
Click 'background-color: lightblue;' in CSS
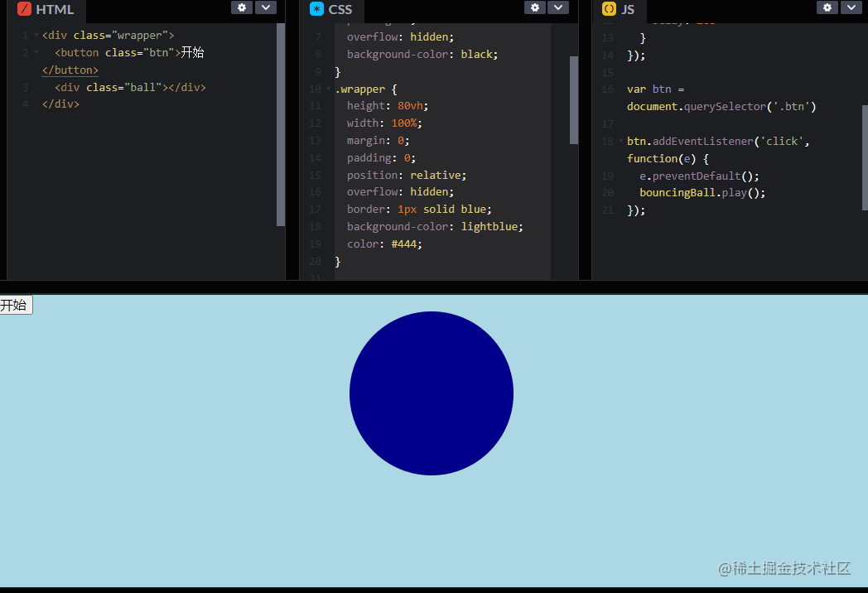pyautogui.click(x=435, y=226)
